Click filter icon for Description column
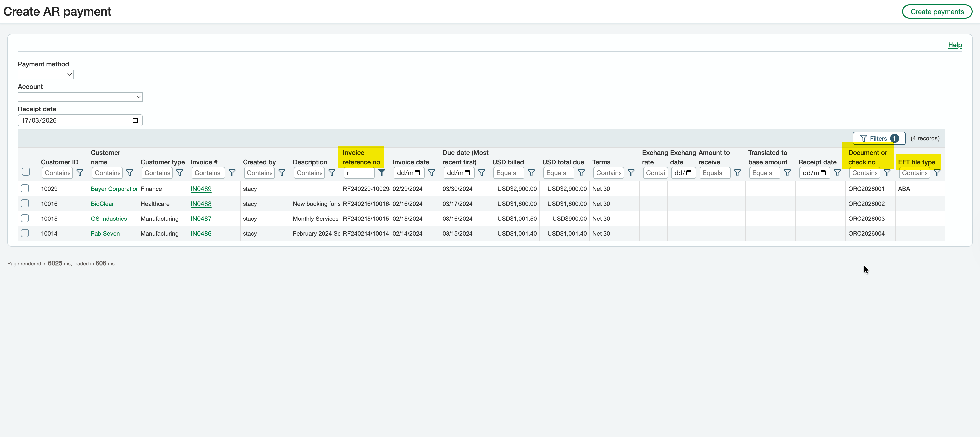 pos(332,173)
